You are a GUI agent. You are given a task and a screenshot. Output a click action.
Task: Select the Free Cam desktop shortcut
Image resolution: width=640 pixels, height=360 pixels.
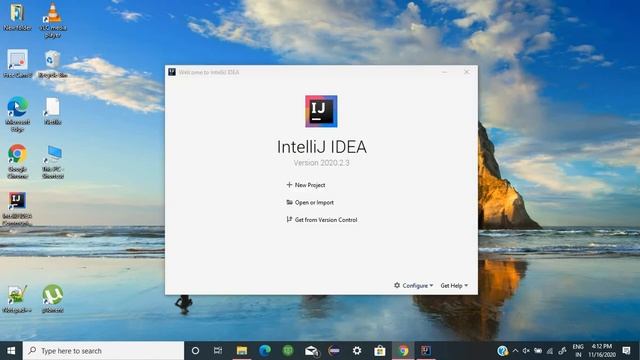click(17, 64)
